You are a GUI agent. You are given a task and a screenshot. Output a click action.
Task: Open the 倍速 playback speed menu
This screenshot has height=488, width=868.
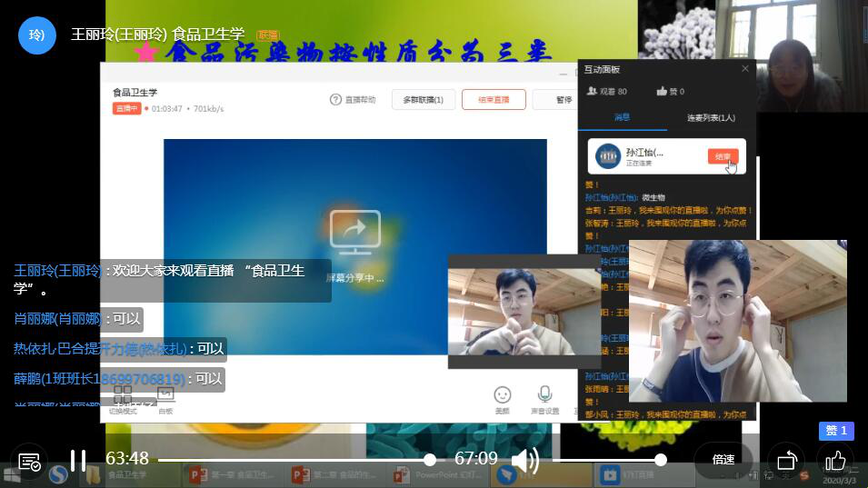[723, 460]
